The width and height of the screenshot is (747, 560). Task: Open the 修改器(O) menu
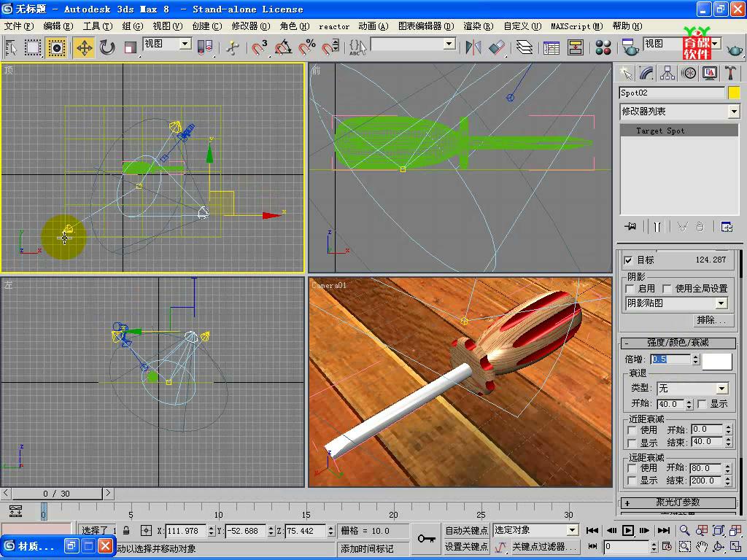(251, 26)
